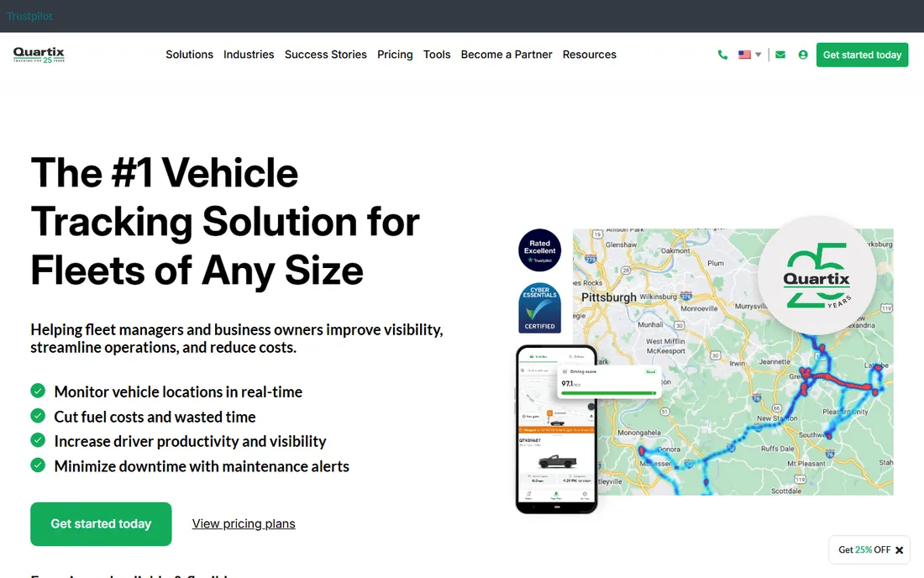Open the Industries menu
The width and height of the screenshot is (924, 578).
click(249, 55)
